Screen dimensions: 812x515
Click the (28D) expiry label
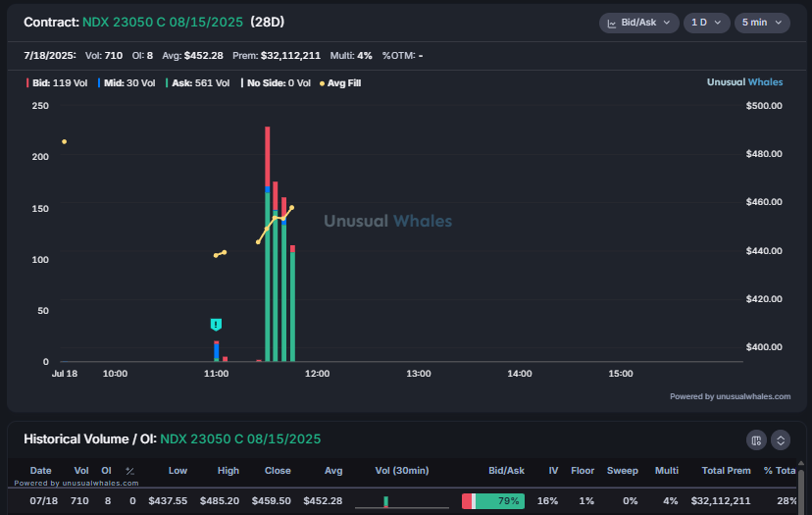(x=267, y=23)
